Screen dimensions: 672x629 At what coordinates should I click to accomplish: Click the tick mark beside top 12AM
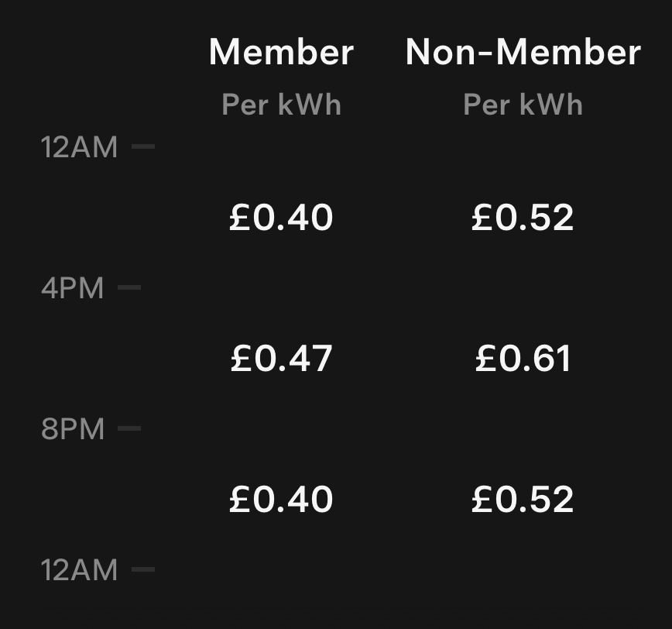pos(143,146)
